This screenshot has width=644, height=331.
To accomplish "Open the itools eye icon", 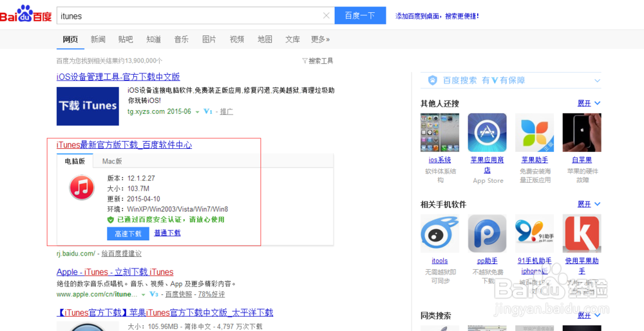I will 439,233.
